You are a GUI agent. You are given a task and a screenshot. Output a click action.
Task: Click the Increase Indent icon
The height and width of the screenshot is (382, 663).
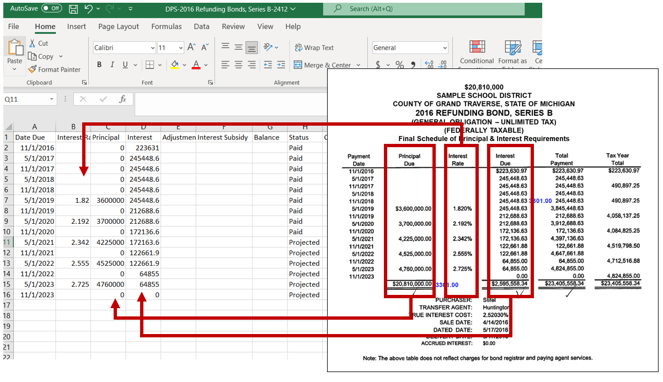pyautogui.click(x=281, y=65)
